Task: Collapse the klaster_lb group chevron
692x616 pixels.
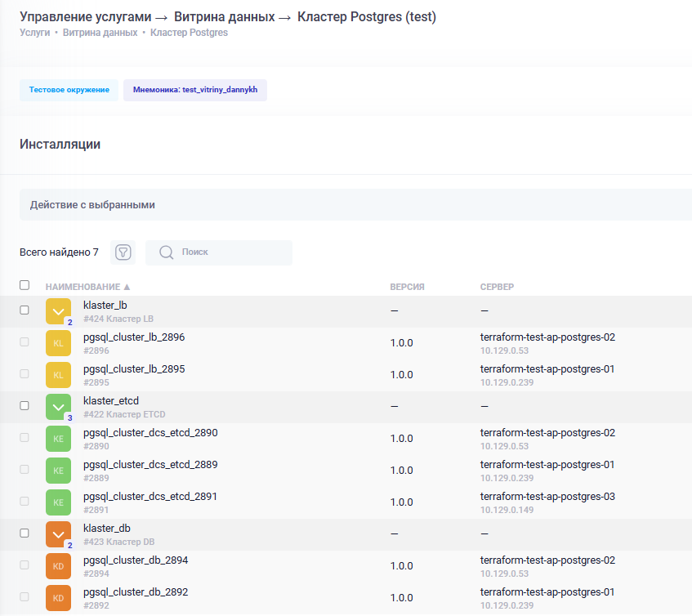Action: [58, 311]
